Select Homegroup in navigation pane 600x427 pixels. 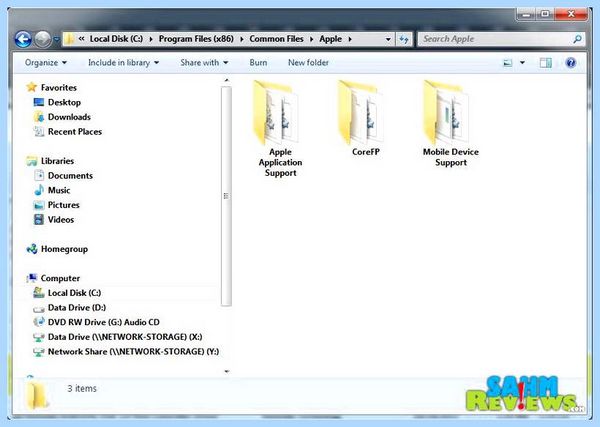click(64, 249)
